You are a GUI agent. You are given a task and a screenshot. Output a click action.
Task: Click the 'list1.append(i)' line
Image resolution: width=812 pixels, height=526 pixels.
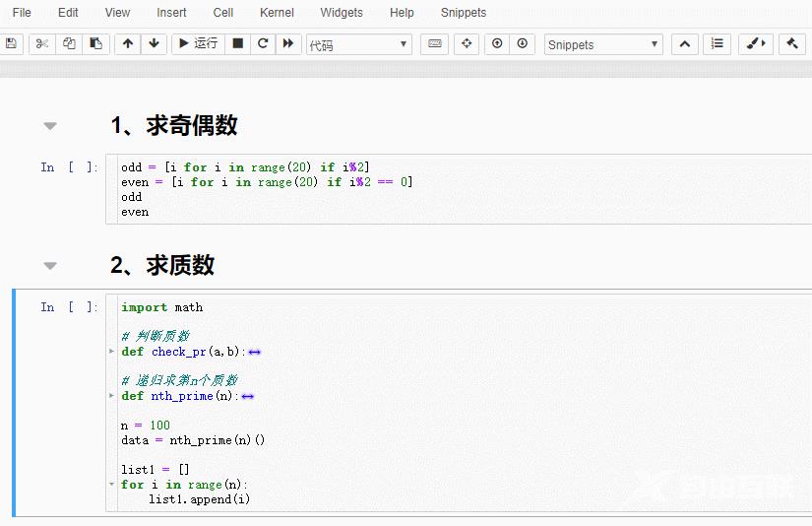pyautogui.click(x=200, y=499)
